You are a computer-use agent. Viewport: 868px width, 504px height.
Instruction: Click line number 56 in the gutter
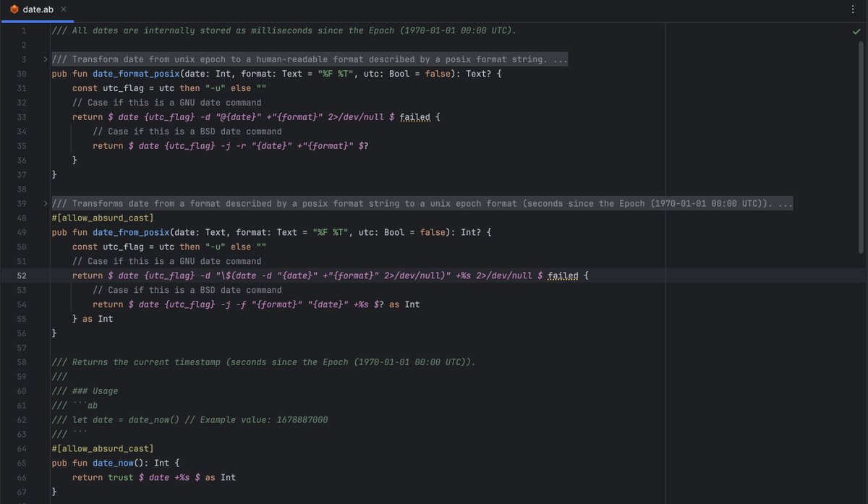point(21,333)
